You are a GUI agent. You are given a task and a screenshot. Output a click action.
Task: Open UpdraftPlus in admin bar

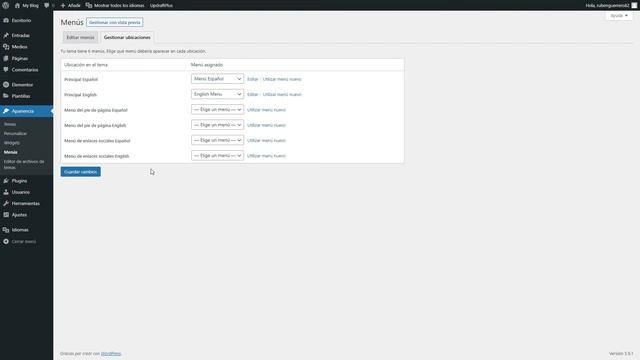click(x=161, y=5)
